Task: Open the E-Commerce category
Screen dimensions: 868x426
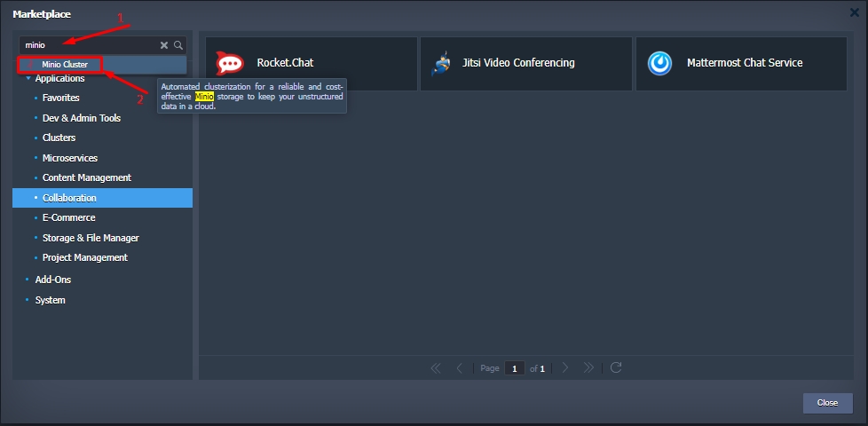Action: point(69,218)
